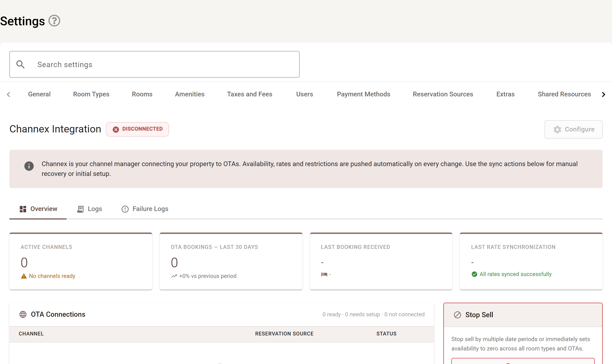Switch to the Logs sub-tab
This screenshot has width=612, height=364.
click(x=90, y=209)
